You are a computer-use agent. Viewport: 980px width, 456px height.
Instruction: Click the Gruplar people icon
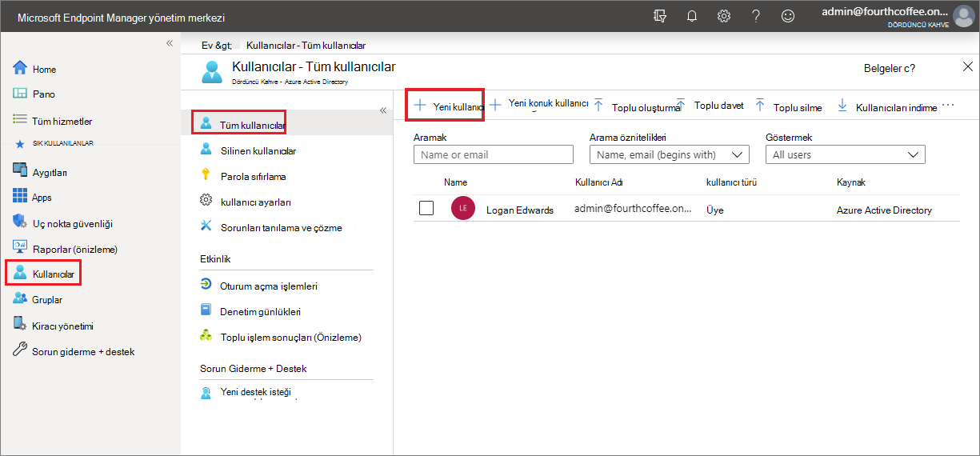(x=21, y=299)
